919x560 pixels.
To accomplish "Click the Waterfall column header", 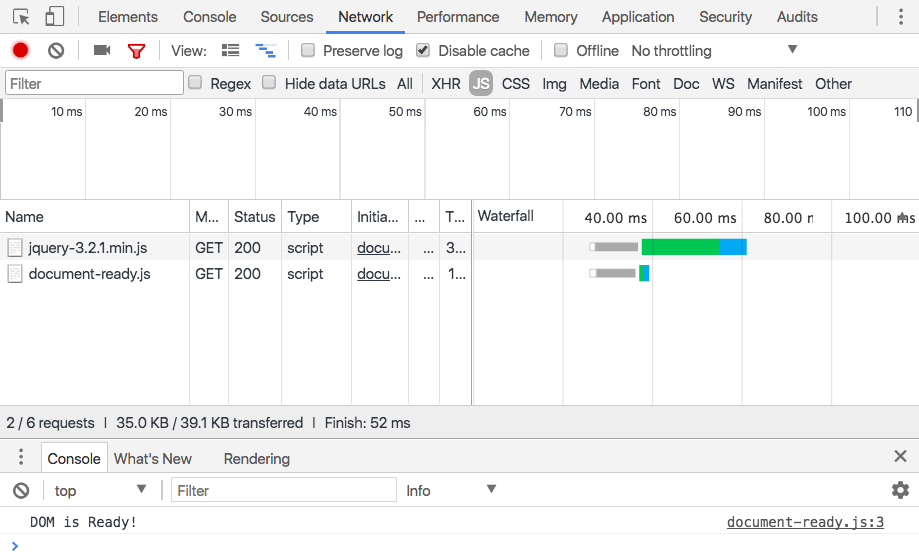I will click(505, 216).
